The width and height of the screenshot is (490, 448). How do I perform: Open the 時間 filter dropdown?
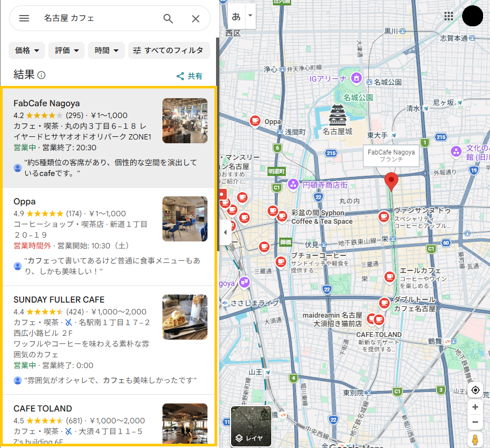click(x=106, y=50)
